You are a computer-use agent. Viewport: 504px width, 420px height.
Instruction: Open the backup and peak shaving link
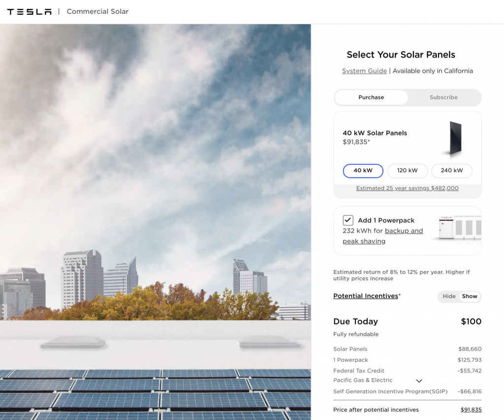click(x=383, y=236)
